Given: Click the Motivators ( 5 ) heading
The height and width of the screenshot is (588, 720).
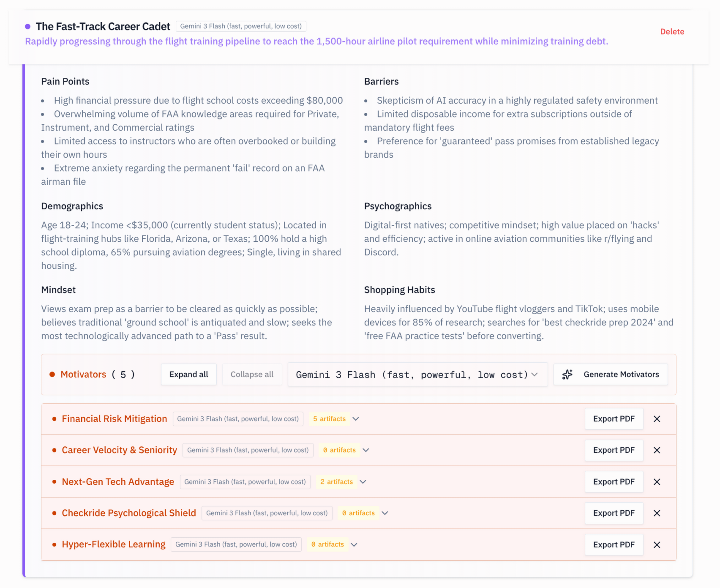Looking at the screenshot, I should click(98, 375).
